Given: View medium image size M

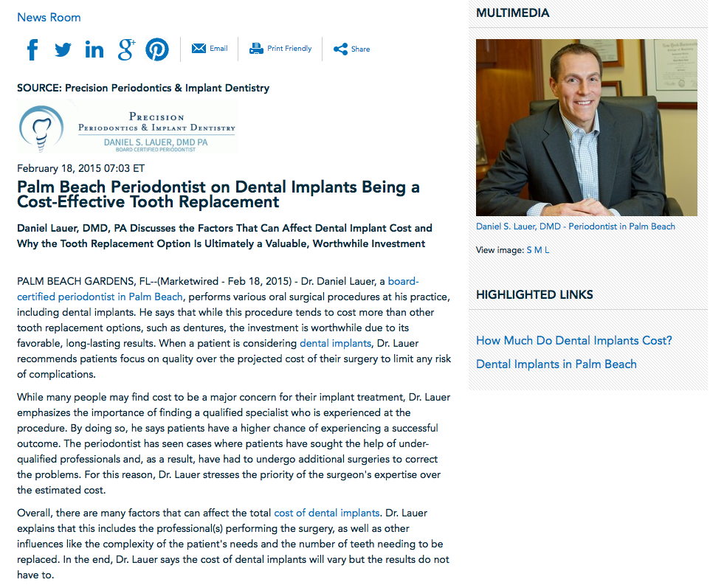Looking at the screenshot, I should 538,250.
